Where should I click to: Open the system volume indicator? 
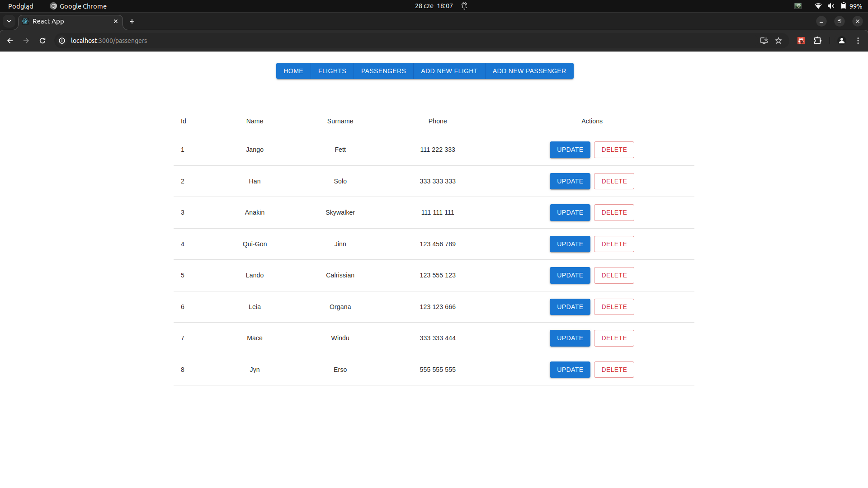pyautogui.click(x=830, y=6)
